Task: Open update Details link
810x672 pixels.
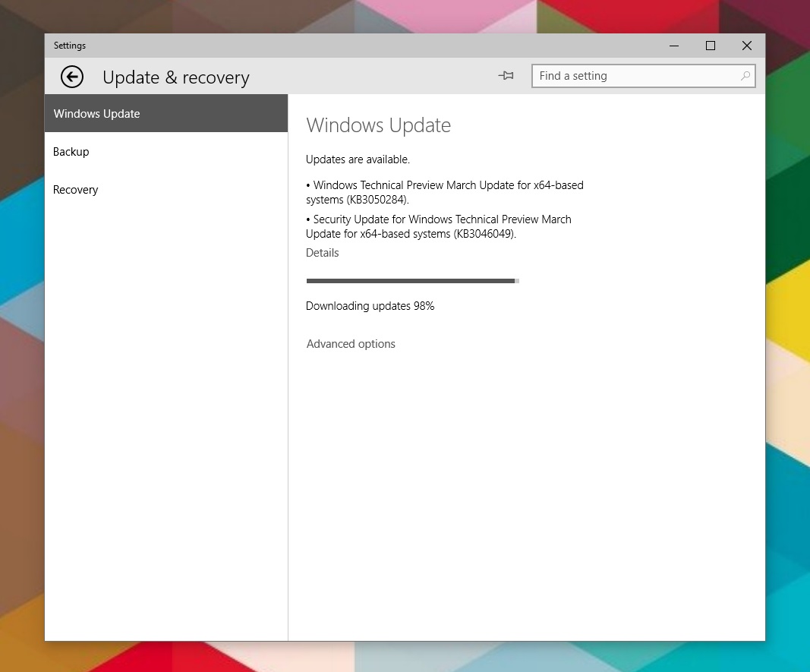Action: tap(323, 253)
